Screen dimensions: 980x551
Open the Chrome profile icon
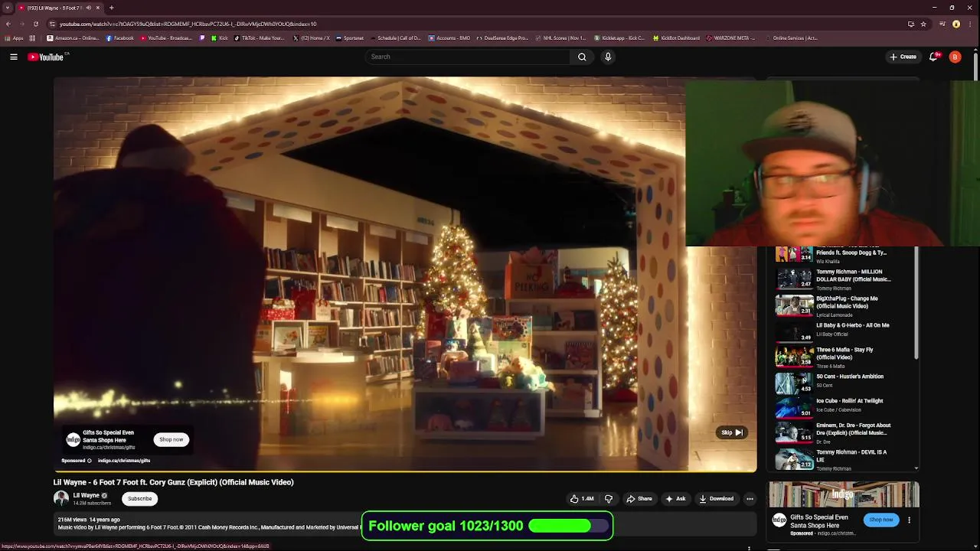[956, 24]
